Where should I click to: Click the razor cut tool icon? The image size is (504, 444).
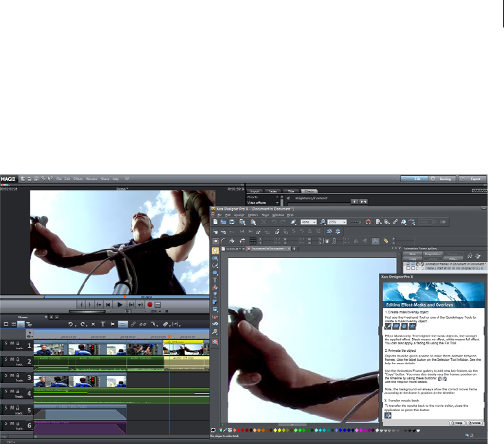tap(165, 324)
